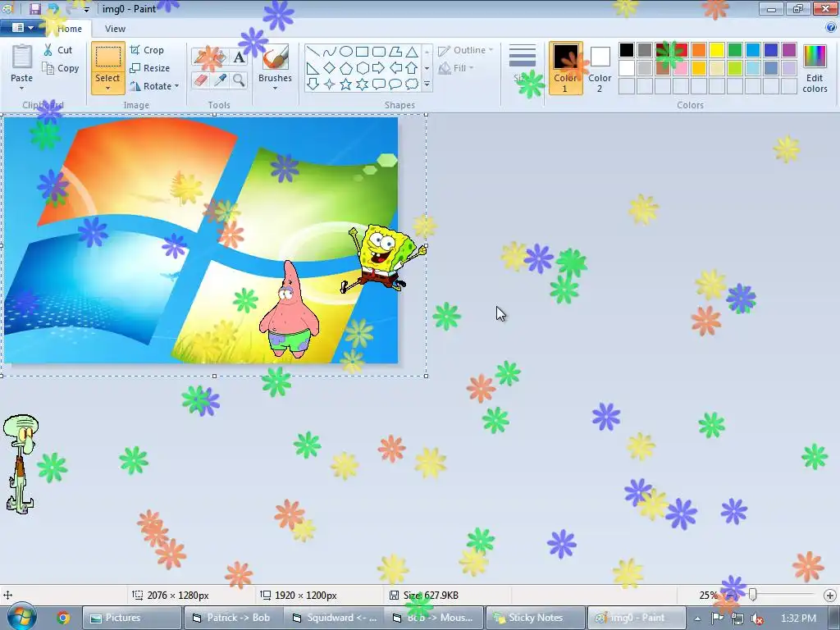Open the shape Outline dropdown

465,50
